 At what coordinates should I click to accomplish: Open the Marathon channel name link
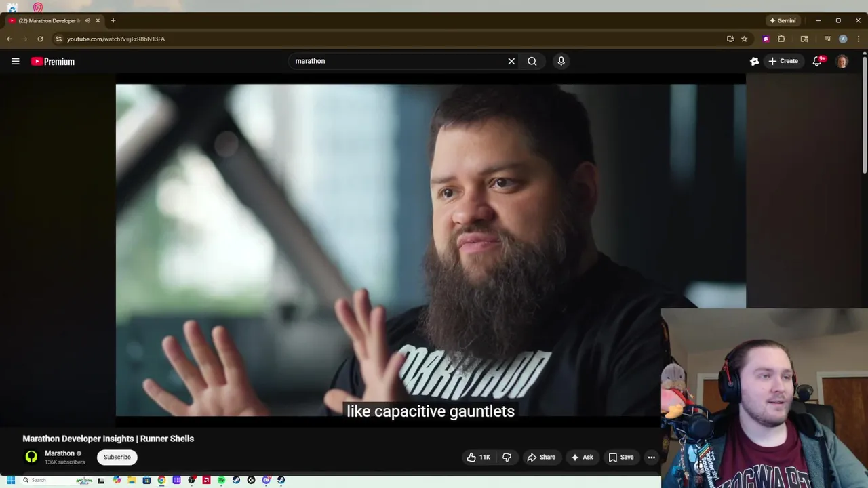(x=60, y=453)
